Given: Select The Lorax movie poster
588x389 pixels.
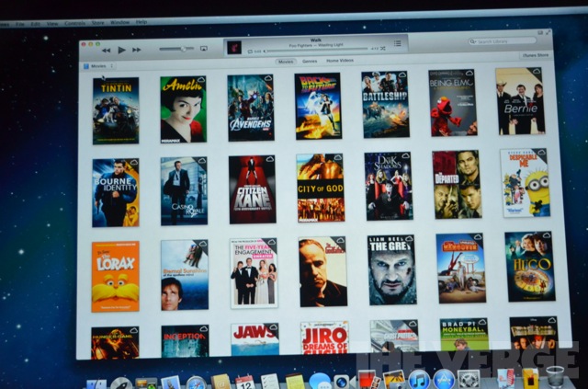Looking at the screenshot, I should [116, 276].
